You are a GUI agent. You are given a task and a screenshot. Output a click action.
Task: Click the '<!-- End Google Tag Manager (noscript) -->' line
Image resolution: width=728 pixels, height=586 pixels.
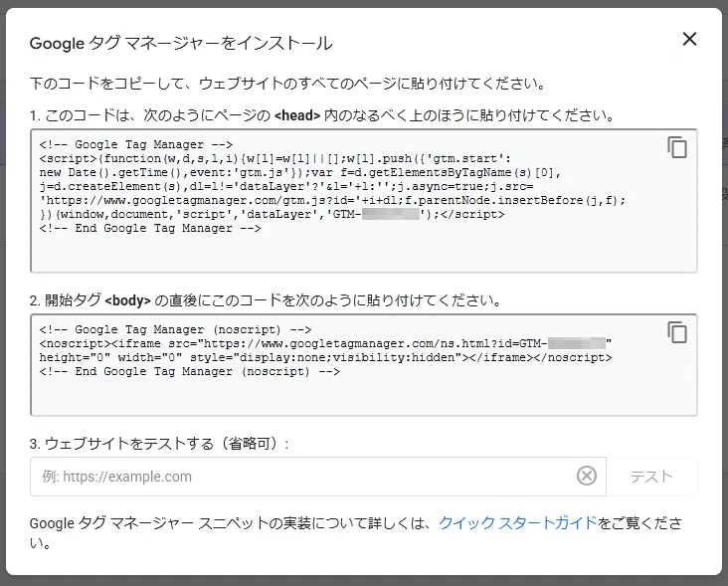[x=189, y=371]
